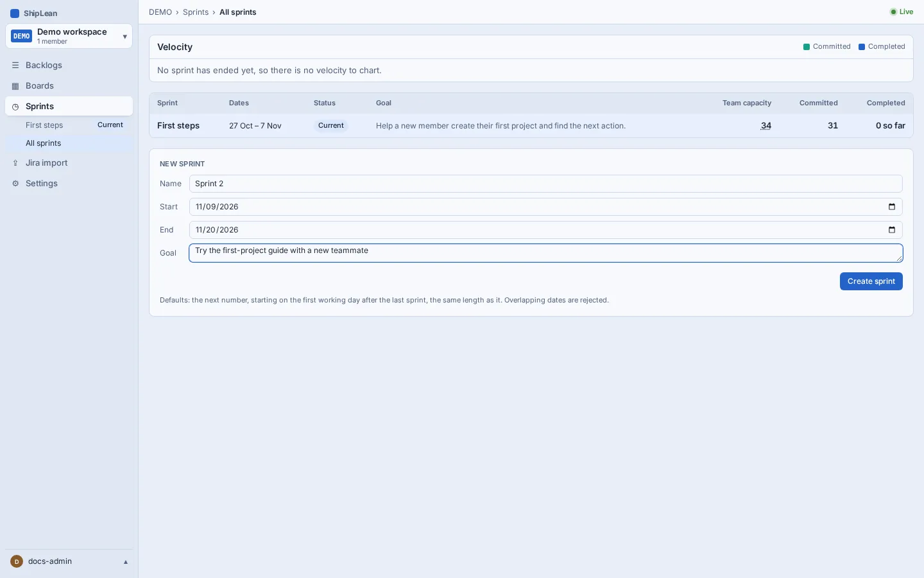
Task: Click the DEMO workspace badge
Action: pos(22,36)
